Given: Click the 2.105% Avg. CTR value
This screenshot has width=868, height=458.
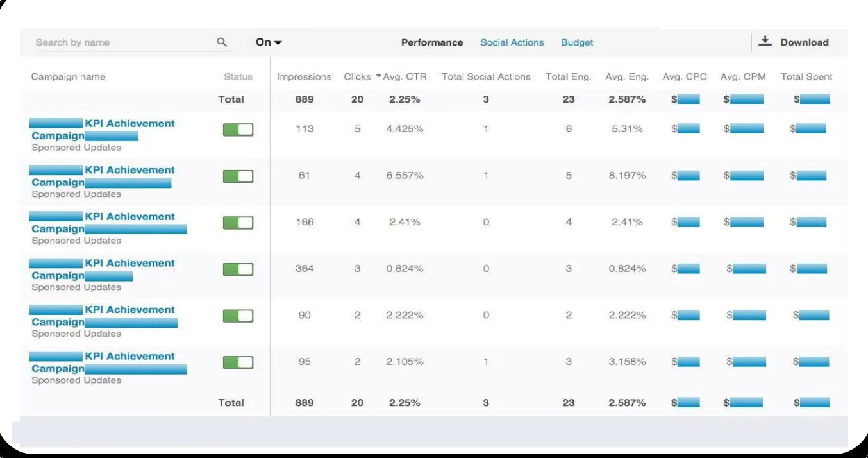Looking at the screenshot, I should [x=405, y=362].
